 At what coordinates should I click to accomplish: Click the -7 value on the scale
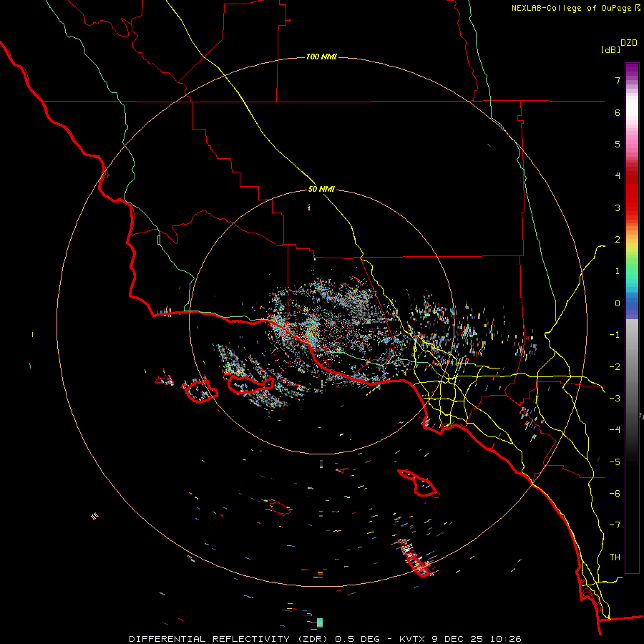coord(615,525)
